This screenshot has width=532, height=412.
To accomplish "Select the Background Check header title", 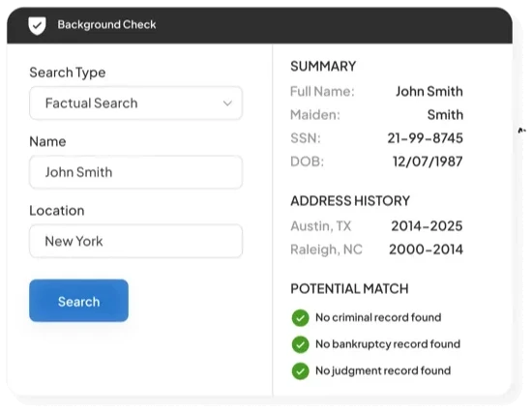I will (106, 25).
